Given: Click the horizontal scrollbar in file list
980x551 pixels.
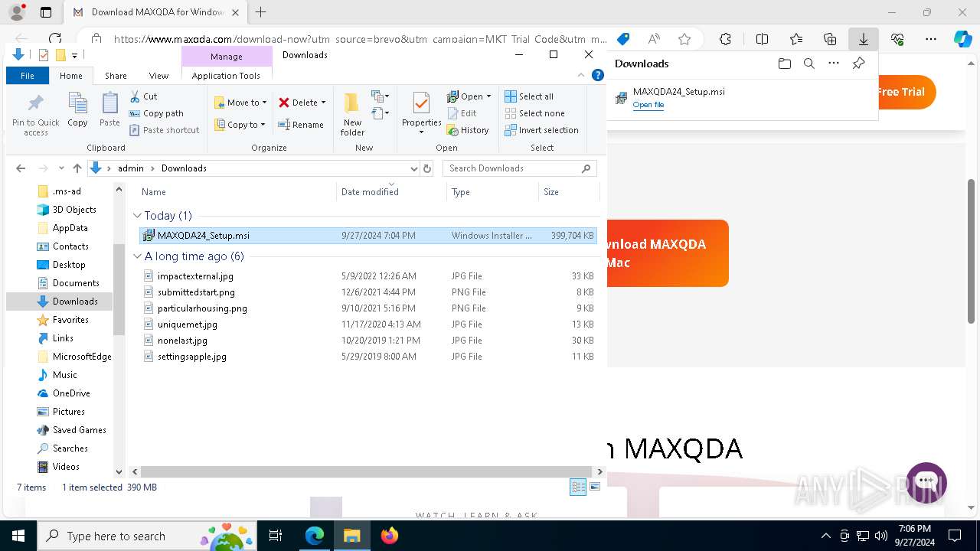Looking at the screenshot, I should tap(367, 472).
